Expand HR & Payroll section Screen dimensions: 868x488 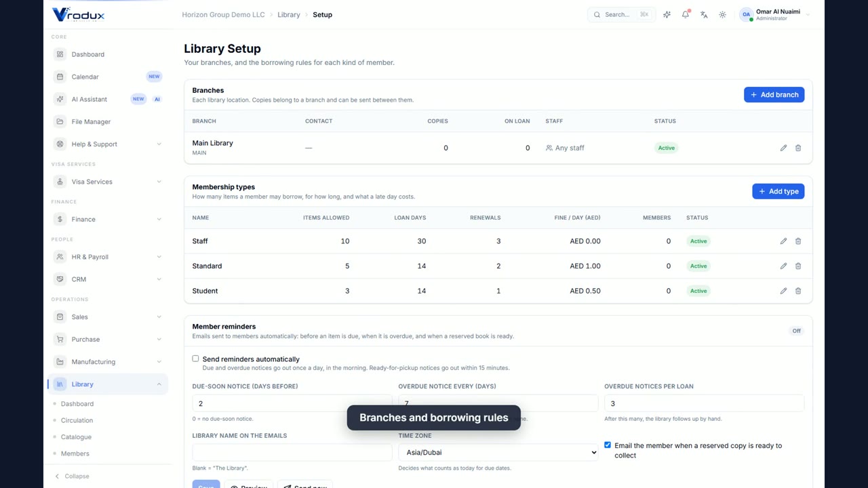108,257
